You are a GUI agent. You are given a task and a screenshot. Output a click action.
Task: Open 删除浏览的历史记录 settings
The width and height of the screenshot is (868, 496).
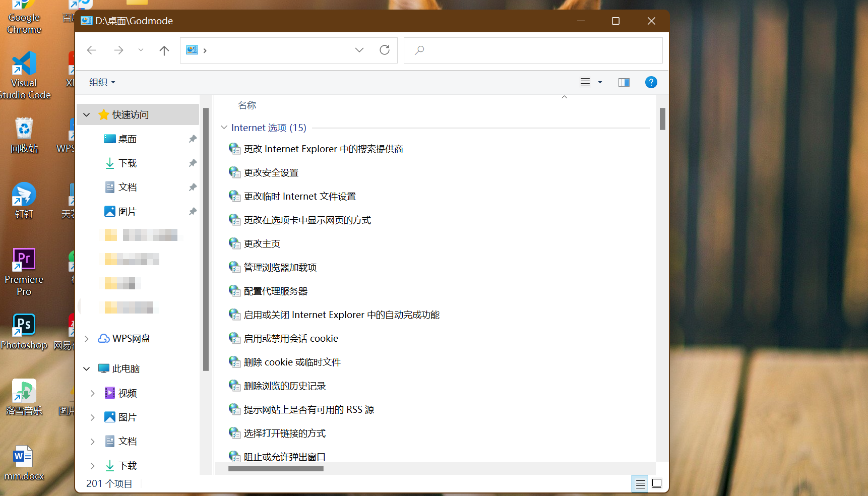[x=285, y=386]
